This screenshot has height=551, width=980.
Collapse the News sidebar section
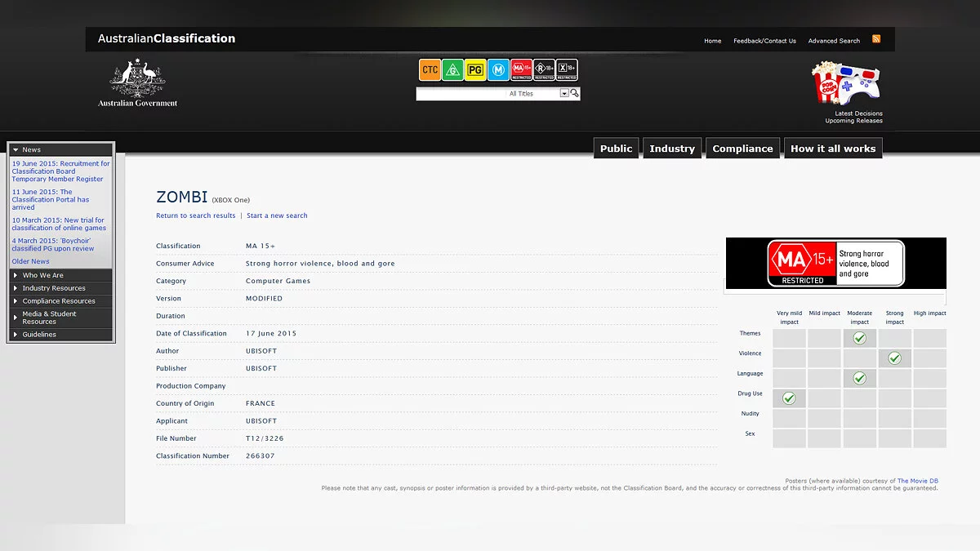click(x=16, y=150)
